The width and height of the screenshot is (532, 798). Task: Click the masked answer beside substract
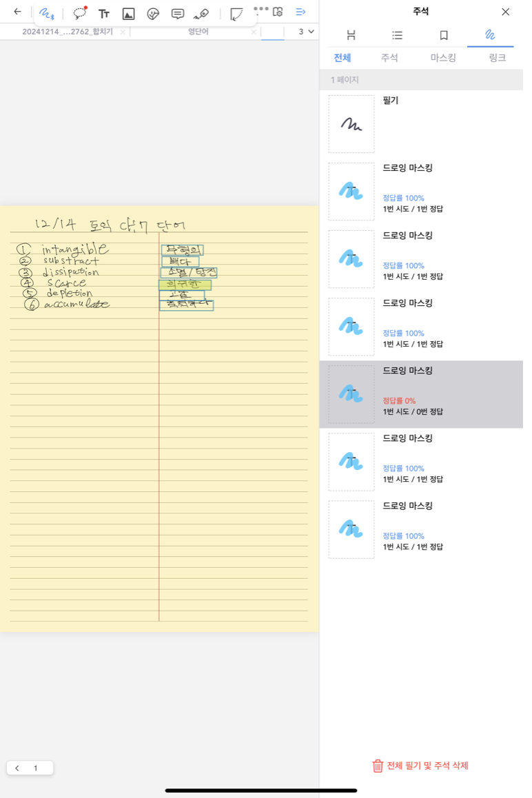click(180, 262)
